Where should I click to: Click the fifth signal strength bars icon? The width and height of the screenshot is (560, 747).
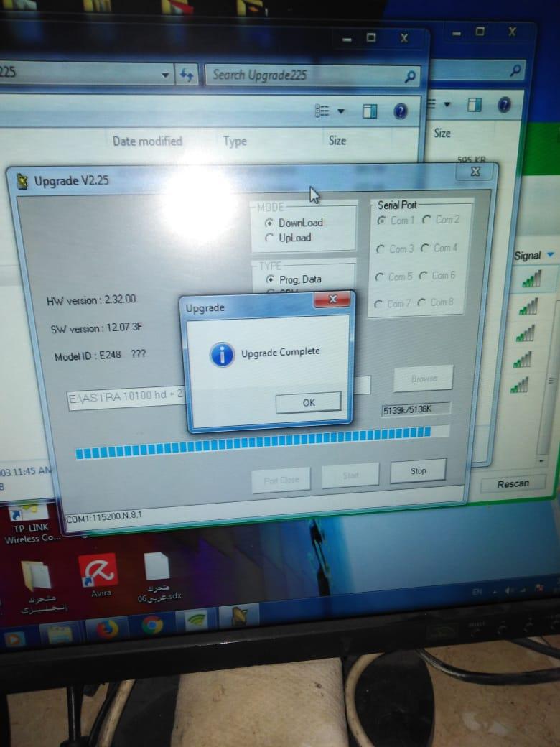click(x=519, y=386)
